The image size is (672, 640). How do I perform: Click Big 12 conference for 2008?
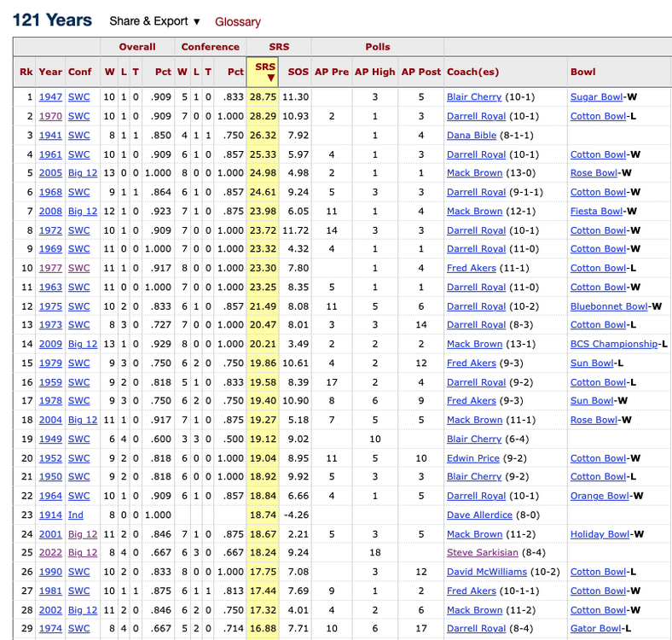tap(82, 211)
